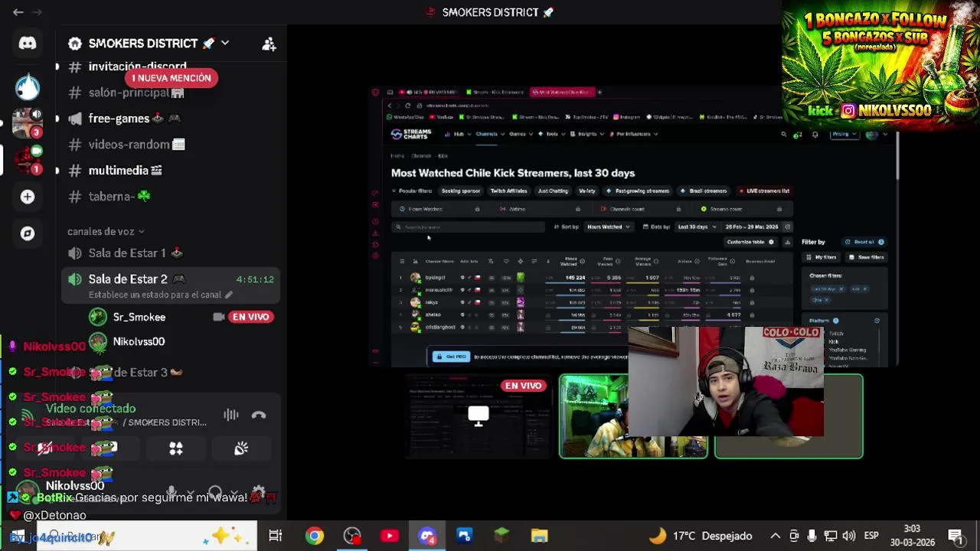
Task: Open the taberna channel
Action: (x=119, y=197)
